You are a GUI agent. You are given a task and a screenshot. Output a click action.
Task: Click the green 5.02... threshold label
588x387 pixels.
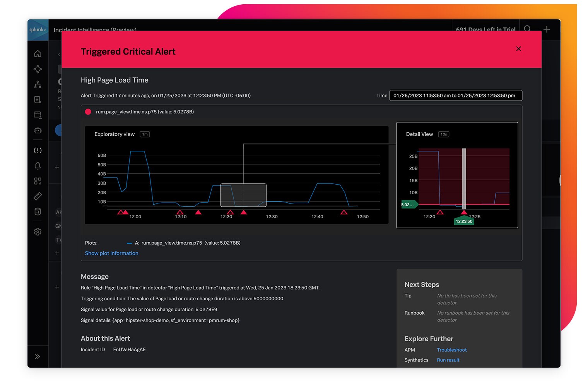coord(409,205)
